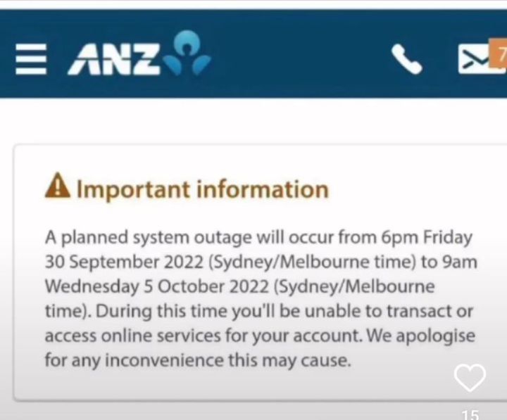Click the "9am" end time text
Screen dimensions: 507x420
point(456,262)
